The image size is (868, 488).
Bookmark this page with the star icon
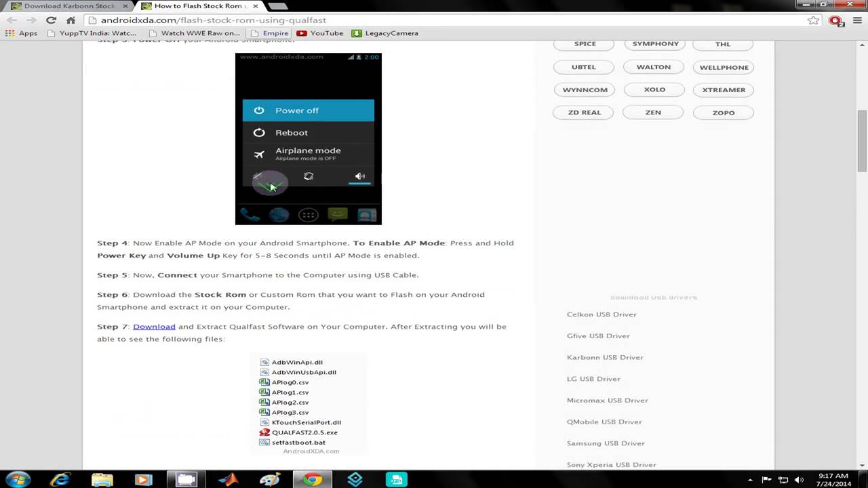click(x=813, y=20)
